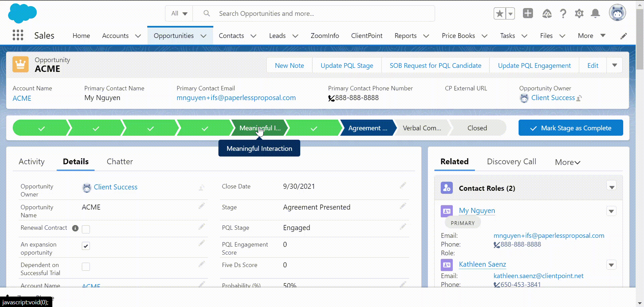Open the user profile avatar
Screen dimensions: 644x307
[x=618, y=13]
